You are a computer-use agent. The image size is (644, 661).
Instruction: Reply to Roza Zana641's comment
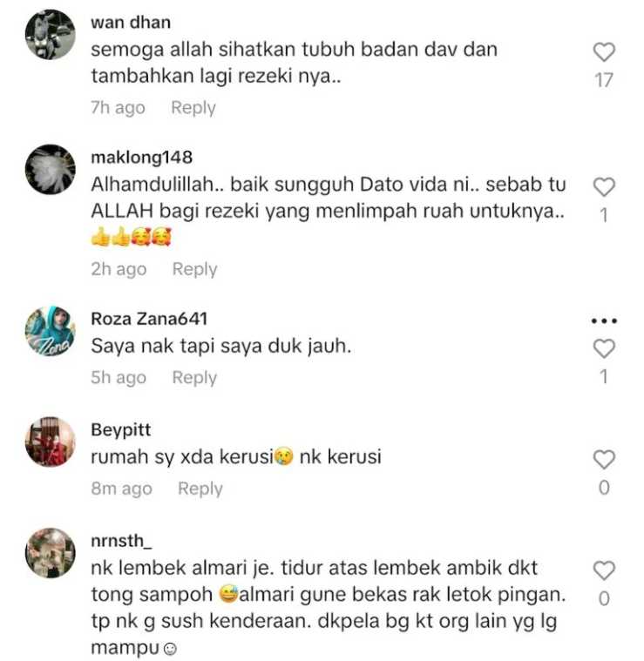click(x=194, y=378)
